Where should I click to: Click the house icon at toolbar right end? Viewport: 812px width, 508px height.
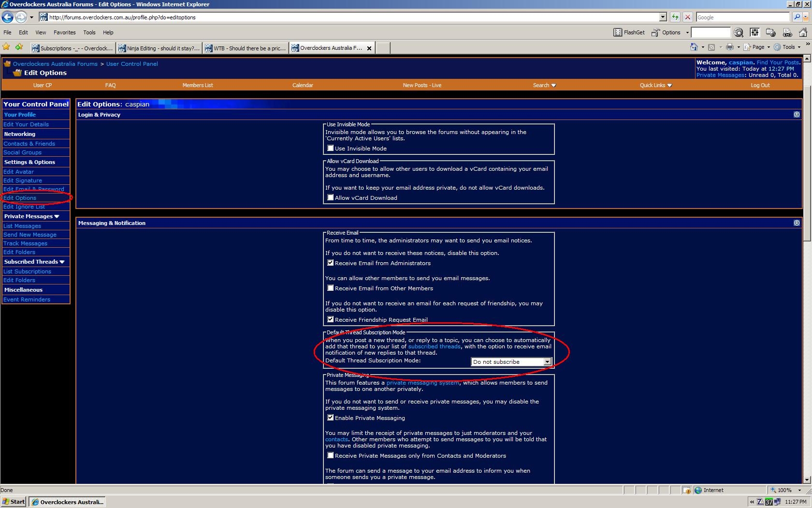coord(803,32)
